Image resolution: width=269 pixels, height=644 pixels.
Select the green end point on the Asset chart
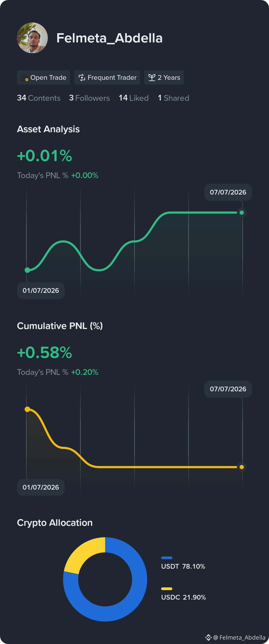point(242,213)
